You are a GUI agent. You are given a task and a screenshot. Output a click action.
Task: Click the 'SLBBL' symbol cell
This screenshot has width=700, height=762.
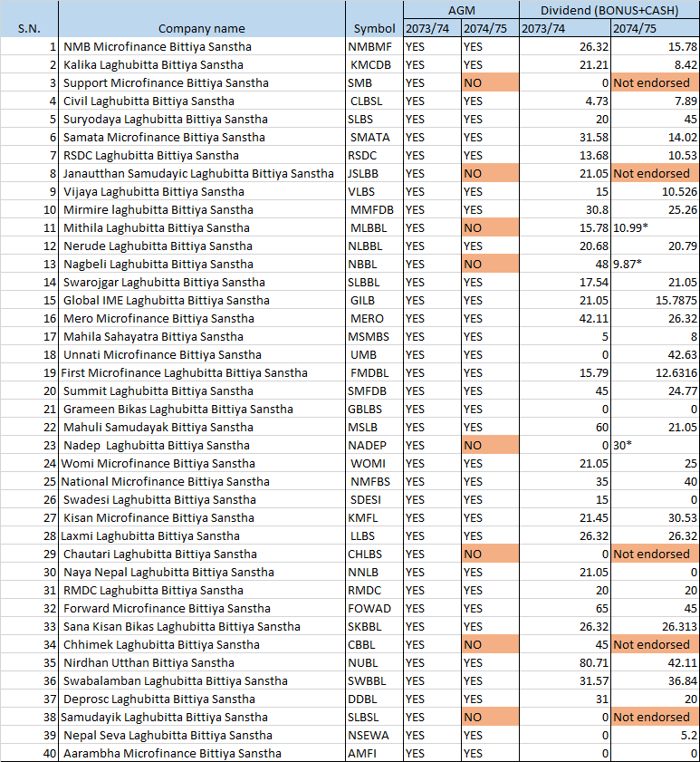click(x=374, y=283)
